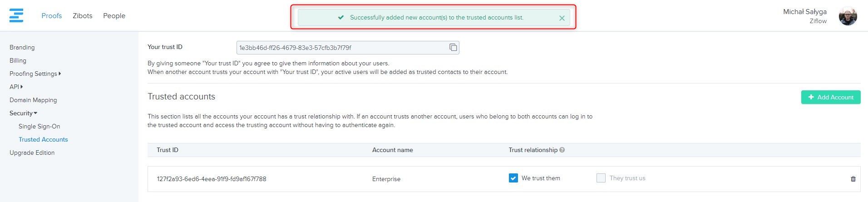Copy the trust ID with copy icon
The image size is (868, 202).
(453, 48)
